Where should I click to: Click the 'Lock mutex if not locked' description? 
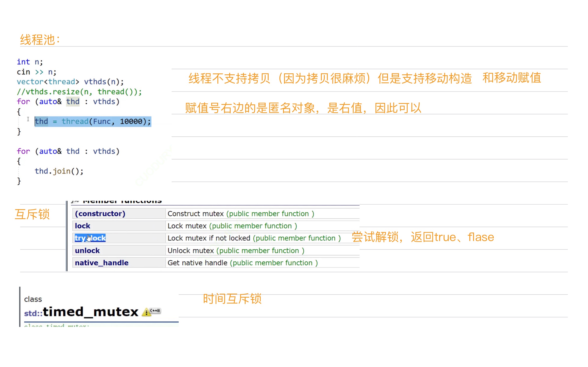point(209,238)
